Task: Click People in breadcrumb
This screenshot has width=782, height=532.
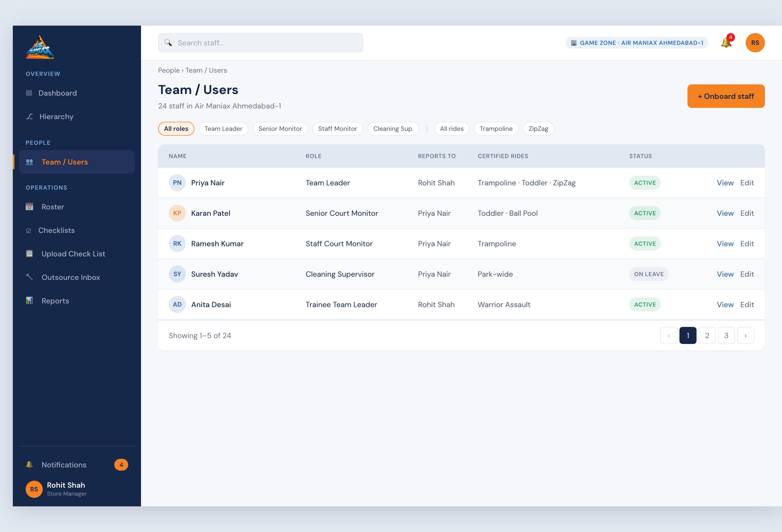Action: click(x=169, y=70)
